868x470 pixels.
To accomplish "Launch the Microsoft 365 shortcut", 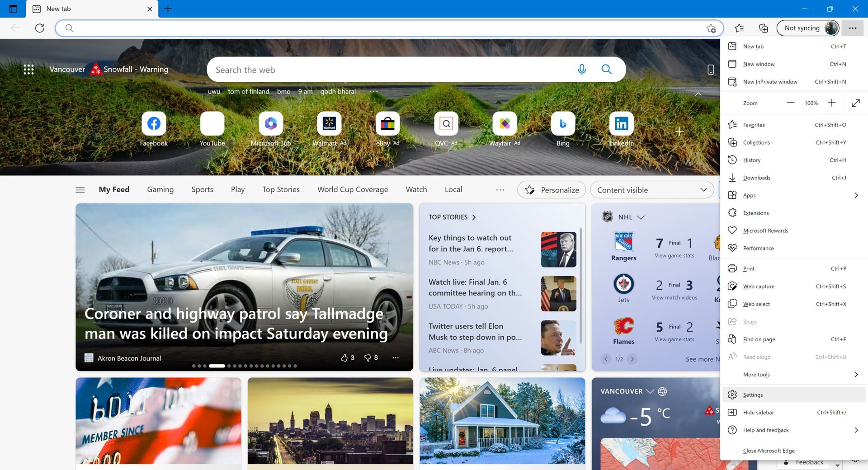I will coord(271,124).
